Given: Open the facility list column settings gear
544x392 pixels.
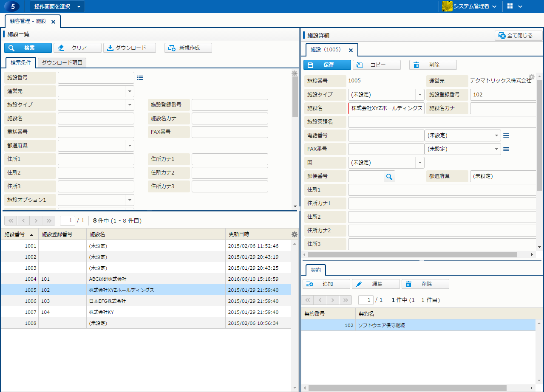Looking at the screenshot, I should coord(294,234).
